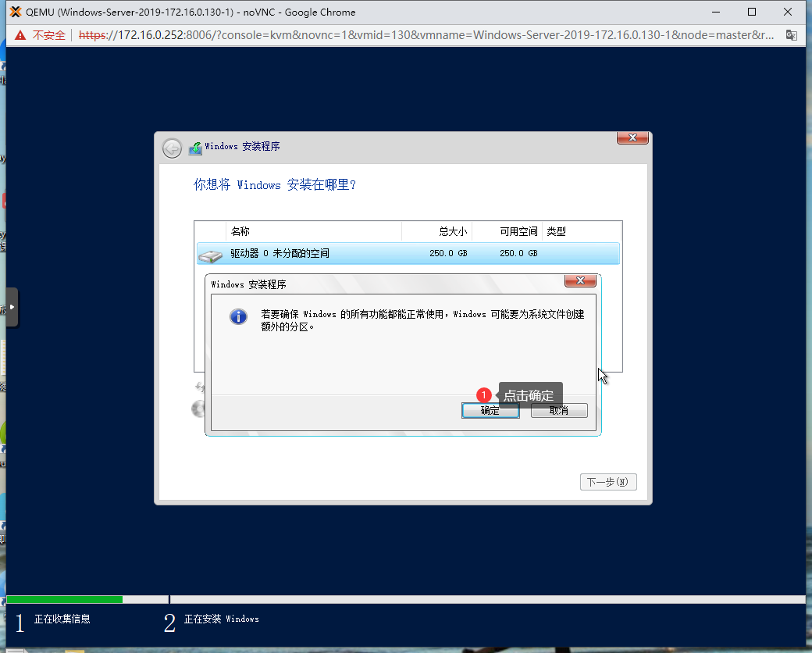Click the noVNC X logo in the Chrome title bar
The image size is (812, 653).
(16, 12)
